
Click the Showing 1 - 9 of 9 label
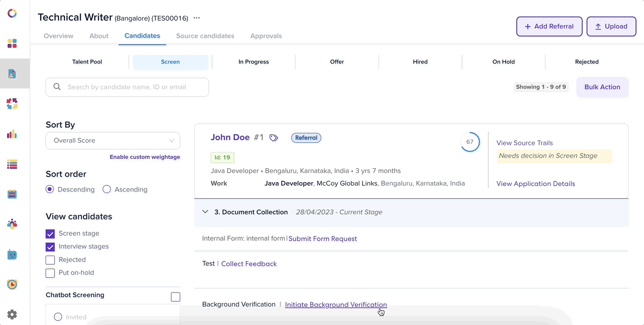point(541,87)
